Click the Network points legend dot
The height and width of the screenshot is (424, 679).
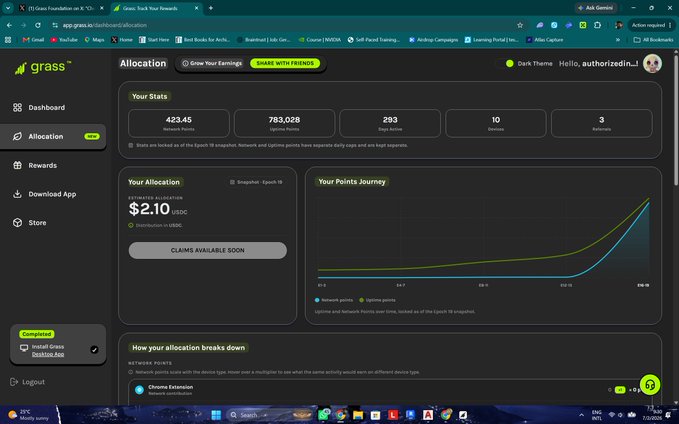tap(317, 300)
